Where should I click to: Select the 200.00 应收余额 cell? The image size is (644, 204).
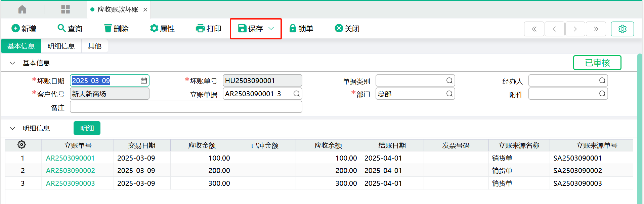pos(329,171)
